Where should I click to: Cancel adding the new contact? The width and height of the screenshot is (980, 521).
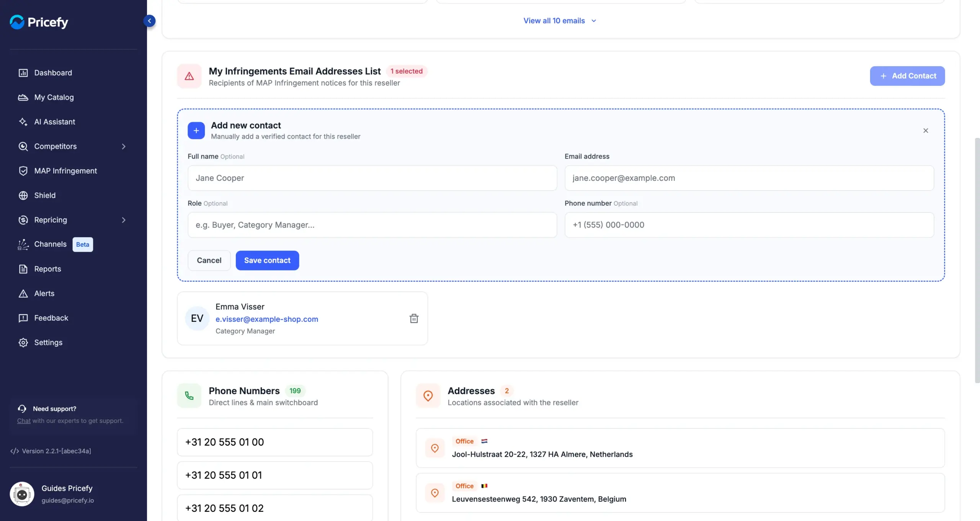(209, 260)
